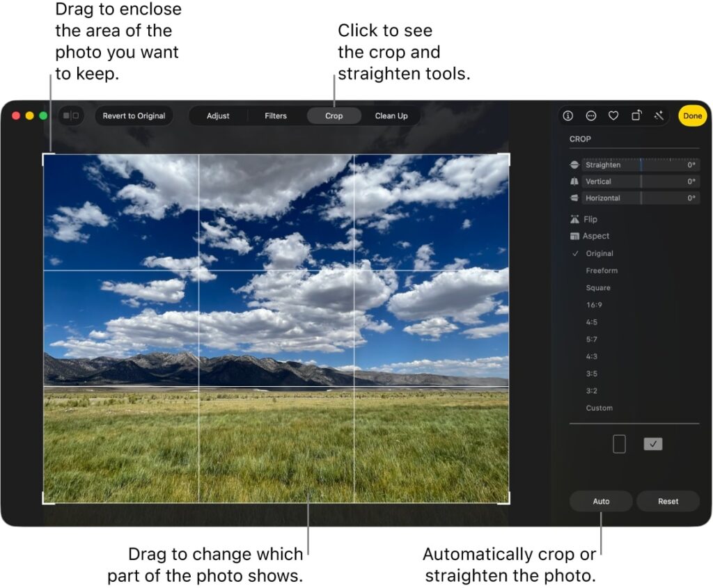Click the auto-enhance magic wand icon
Screen dimensions: 713x588
tap(658, 116)
